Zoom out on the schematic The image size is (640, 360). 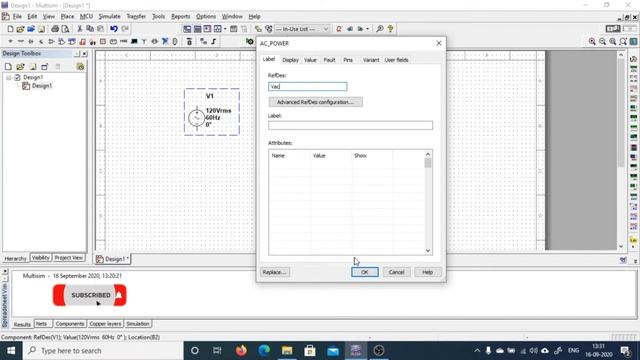(602, 42)
